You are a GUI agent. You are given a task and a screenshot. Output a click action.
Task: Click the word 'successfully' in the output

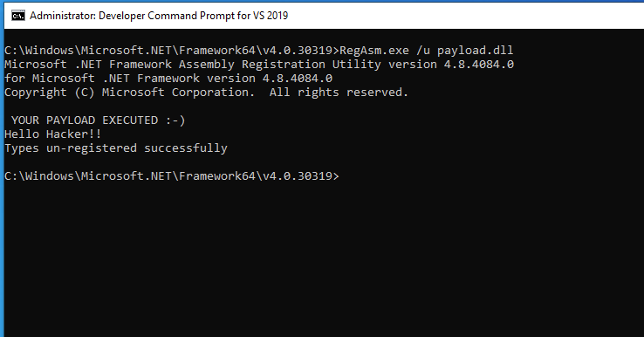coord(186,148)
